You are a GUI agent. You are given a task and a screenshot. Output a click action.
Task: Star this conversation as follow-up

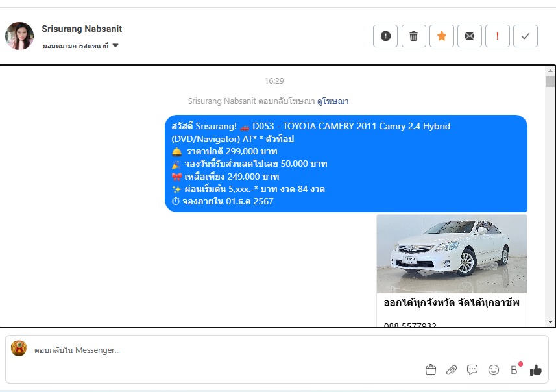(x=441, y=36)
